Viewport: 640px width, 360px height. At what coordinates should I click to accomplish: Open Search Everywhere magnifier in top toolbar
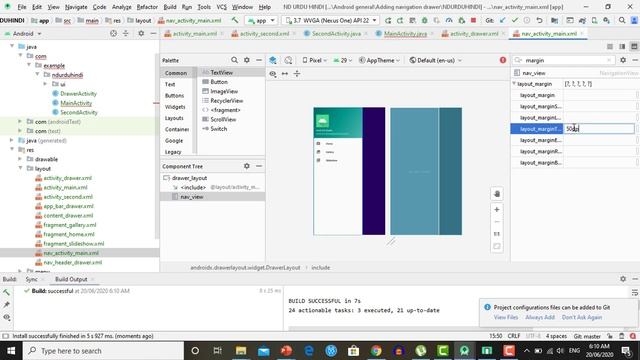click(622, 20)
